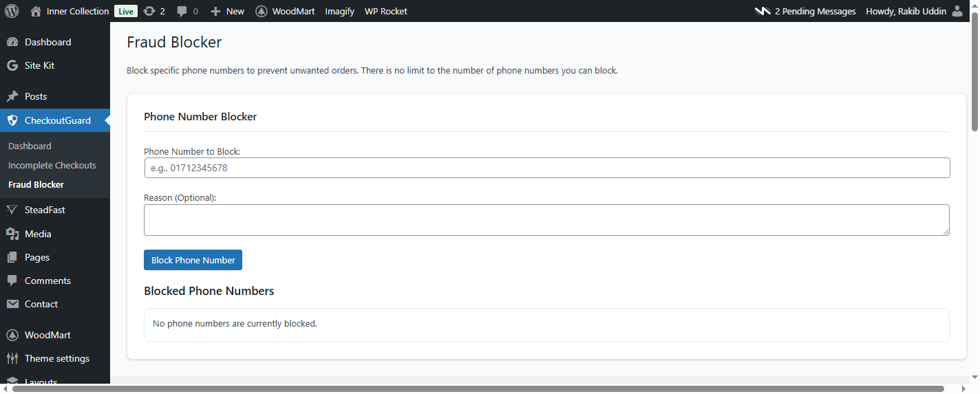Viewport: 980px width, 394px height.
Task: Click the CheckoutGuard shield icon
Action: (x=12, y=120)
